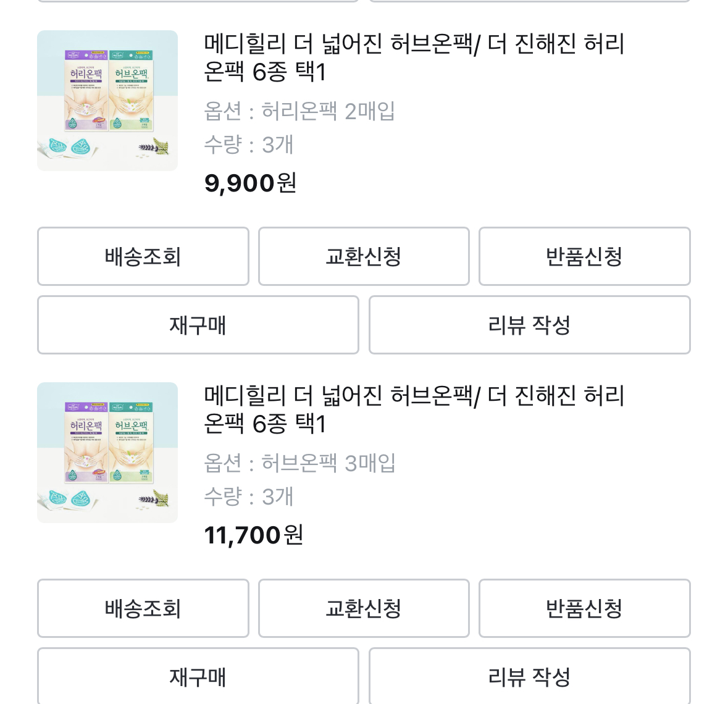Click the product title above 허리온팩 2매입 option
The width and height of the screenshot is (728, 704).
[x=414, y=57]
